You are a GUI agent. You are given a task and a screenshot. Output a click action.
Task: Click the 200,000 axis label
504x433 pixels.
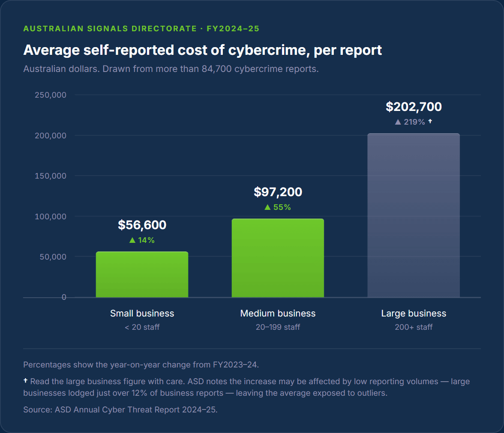51,135
